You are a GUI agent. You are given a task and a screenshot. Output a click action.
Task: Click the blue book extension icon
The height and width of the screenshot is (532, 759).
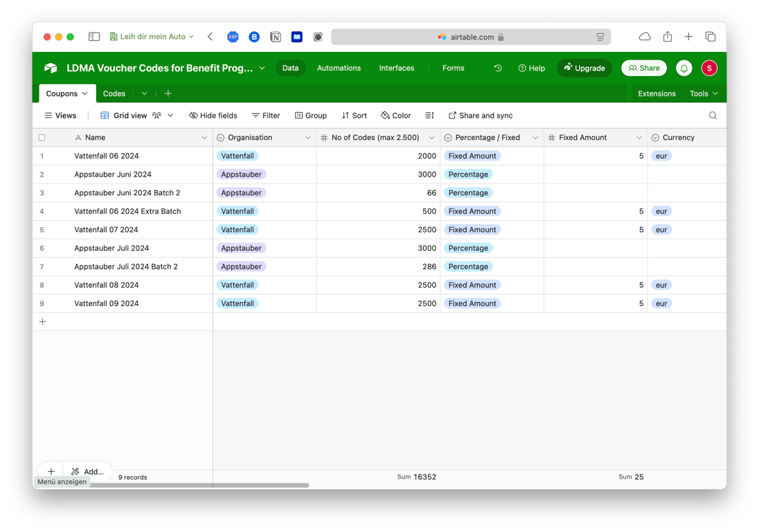click(296, 37)
